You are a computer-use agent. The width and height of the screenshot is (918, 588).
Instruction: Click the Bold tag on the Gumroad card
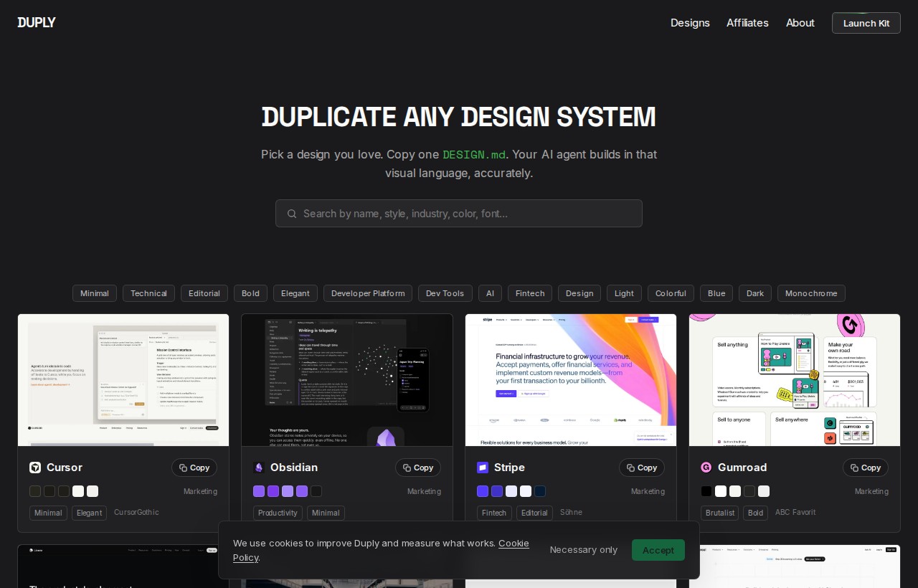(x=755, y=513)
